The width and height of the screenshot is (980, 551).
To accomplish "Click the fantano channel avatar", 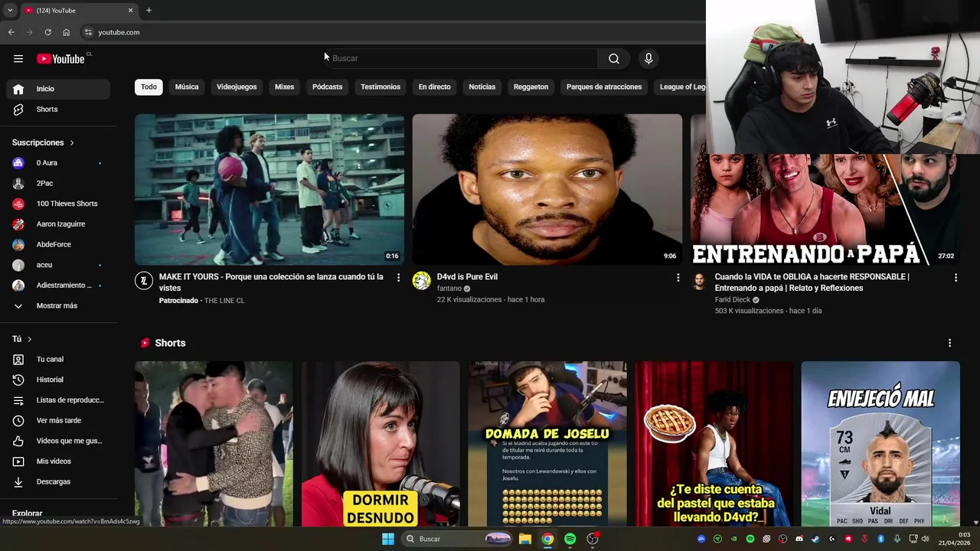I will point(422,281).
